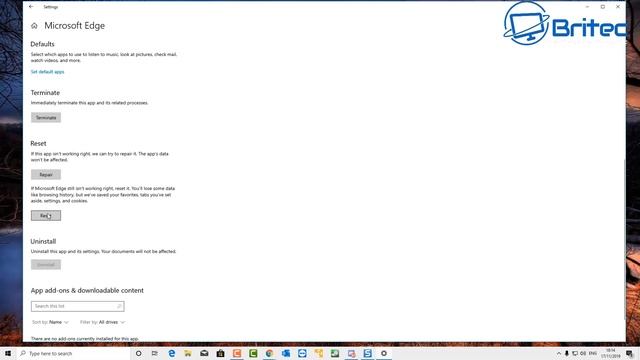Image resolution: width=640 pixels, height=360 pixels.
Task: Focus the Search this list field
Action: pos(78,306)
